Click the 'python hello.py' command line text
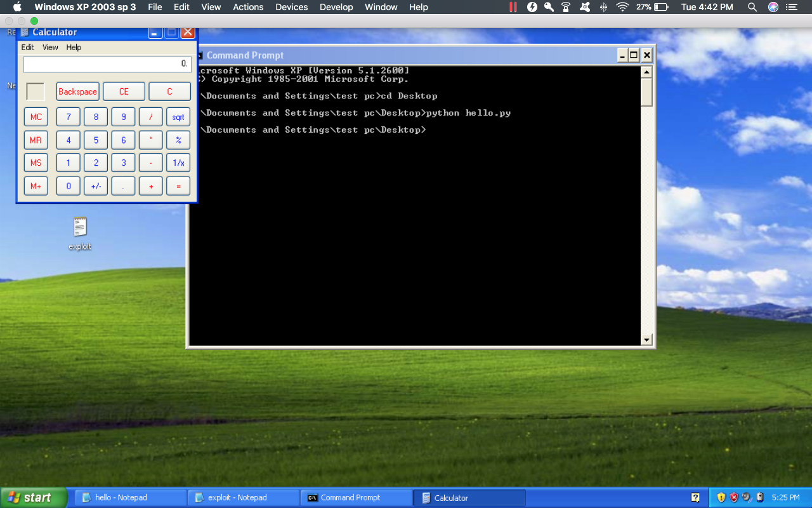 (468, 113)
